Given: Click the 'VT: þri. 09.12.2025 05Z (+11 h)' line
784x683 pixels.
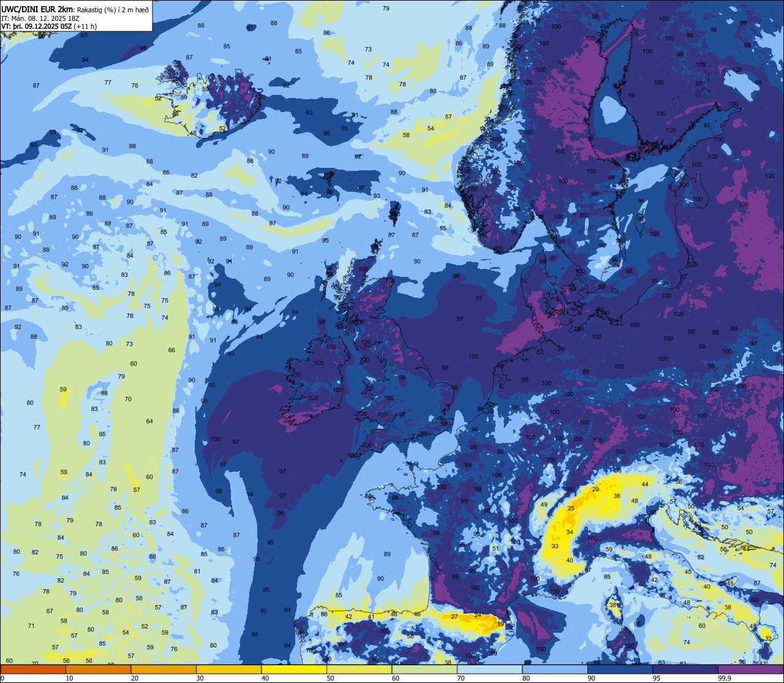Looking at the screenshot, I should coord(49,26).
